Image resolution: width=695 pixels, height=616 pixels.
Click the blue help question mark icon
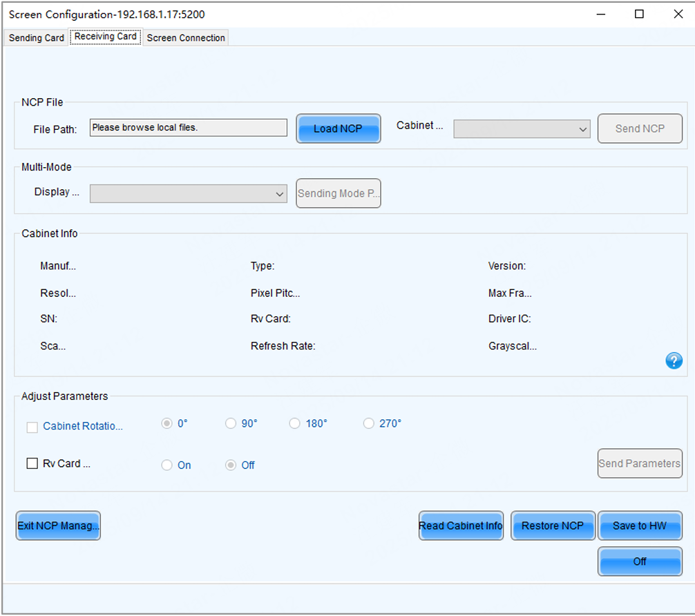coord(674,360)
